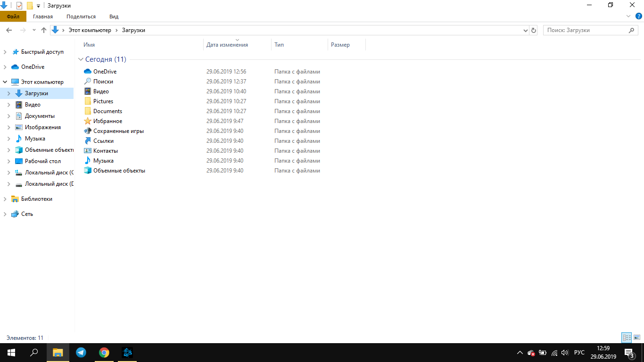644x362 pixels.
Task: Open the Файл menu
Action: click(13, 16)
